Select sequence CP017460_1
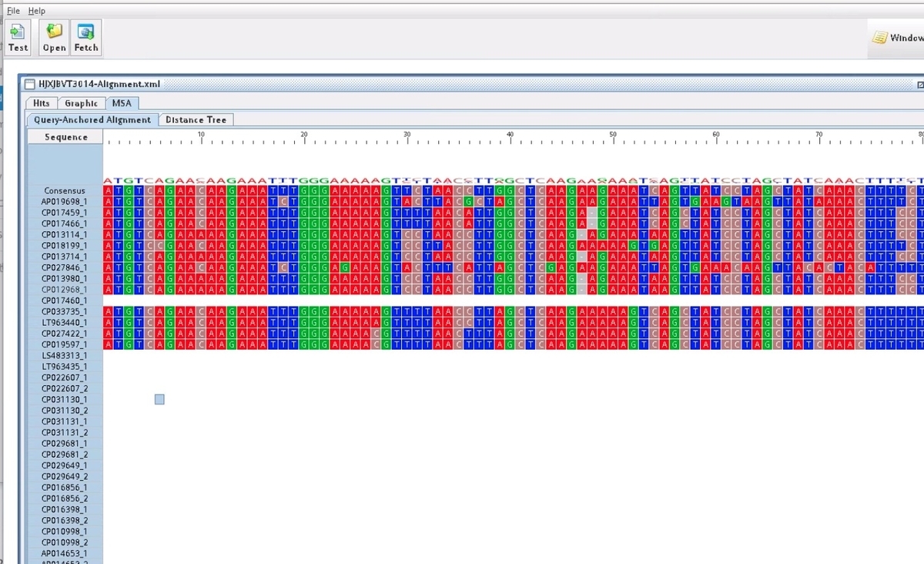 pyautogui.click(x=65, y=300)
